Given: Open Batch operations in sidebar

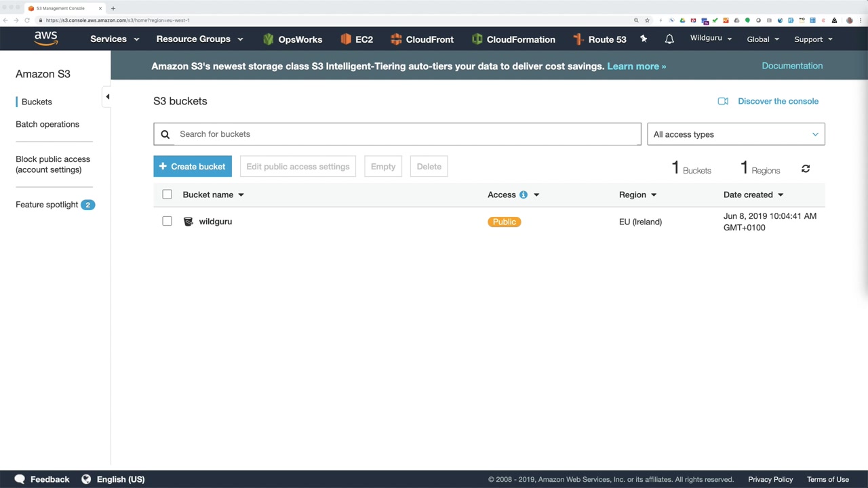Looking at the screenshot, I should click(47, 124).
